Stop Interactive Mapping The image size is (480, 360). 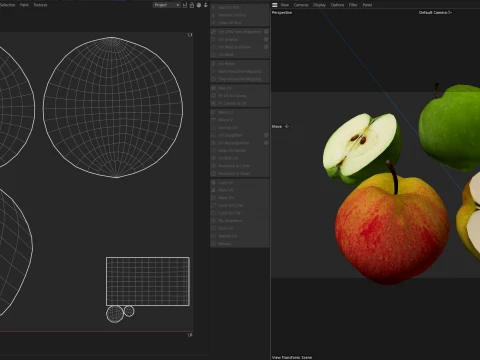click(x=239, y=79)
